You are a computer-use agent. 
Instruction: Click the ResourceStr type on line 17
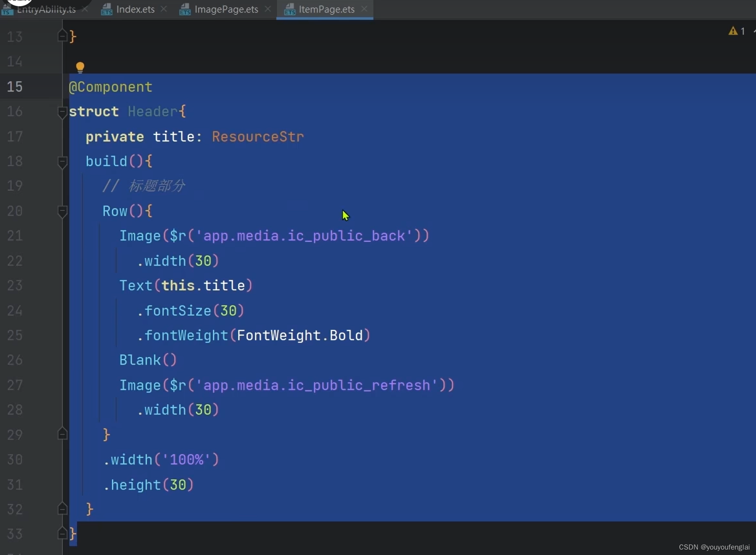[x=258, y=136]
